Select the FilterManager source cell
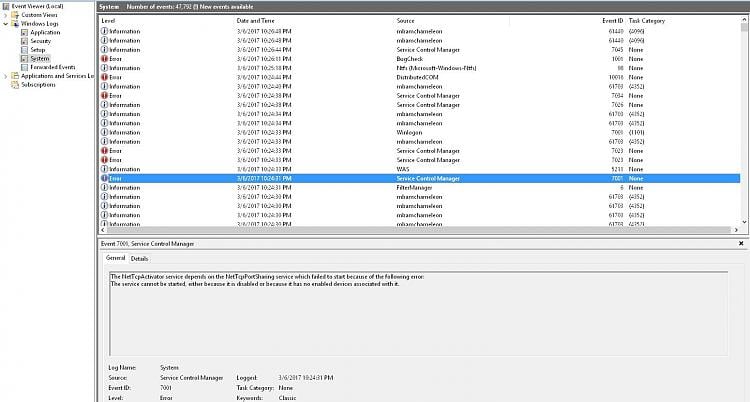Viewport: 750px width, 402px height. [414, 188]
